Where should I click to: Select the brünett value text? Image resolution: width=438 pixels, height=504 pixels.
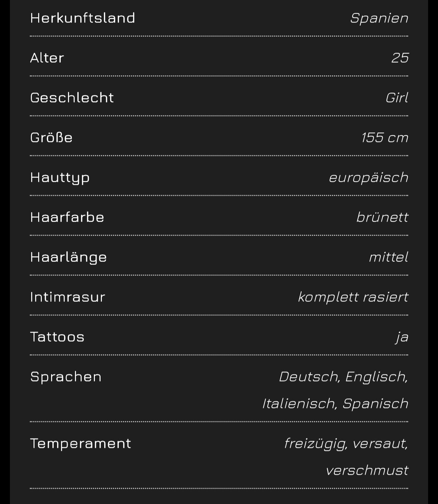[382, 217]
